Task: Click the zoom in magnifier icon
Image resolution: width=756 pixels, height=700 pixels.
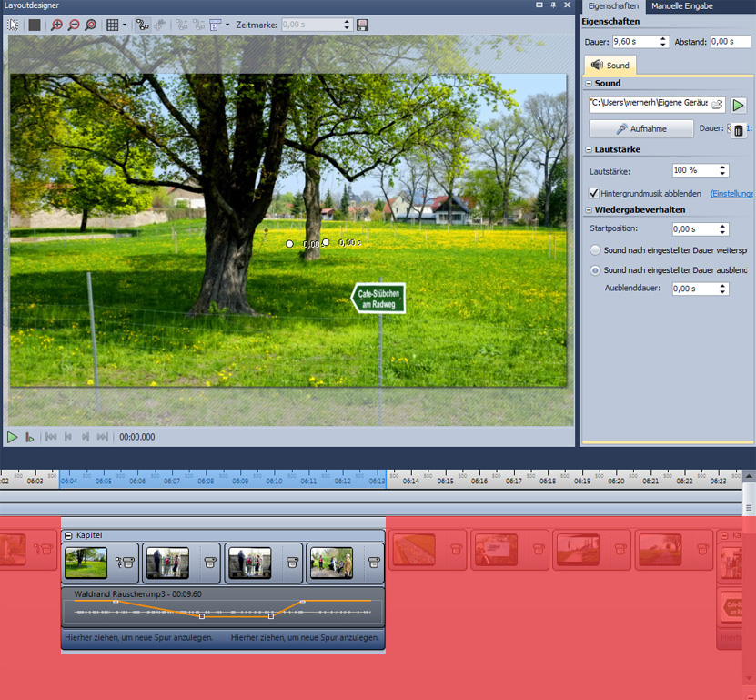Action: [x=57, y=25]
